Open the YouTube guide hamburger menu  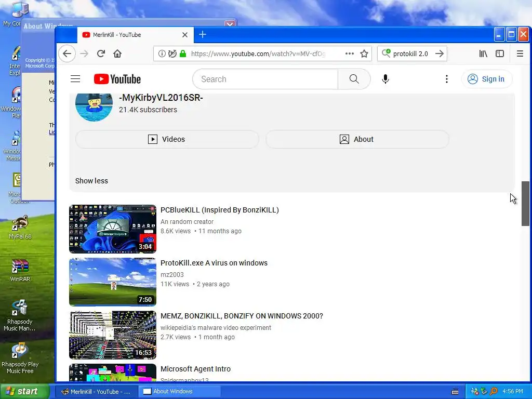[x=75, y=79]
